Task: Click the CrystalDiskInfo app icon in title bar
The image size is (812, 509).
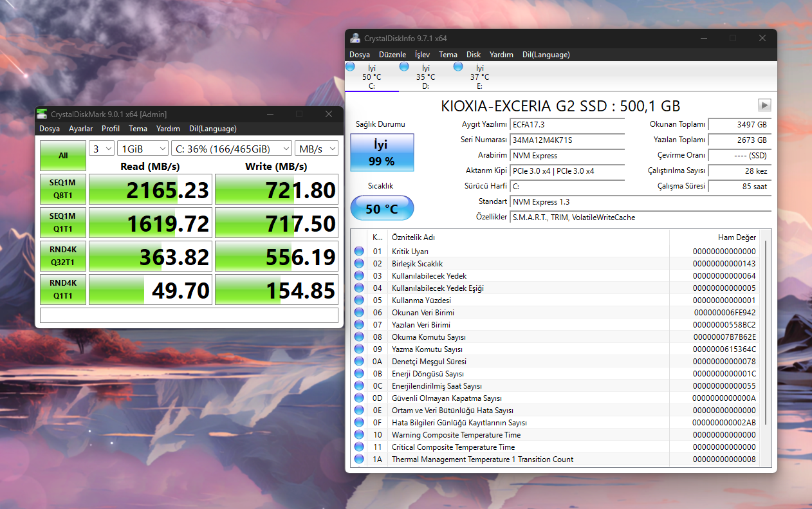Action: 355,38
